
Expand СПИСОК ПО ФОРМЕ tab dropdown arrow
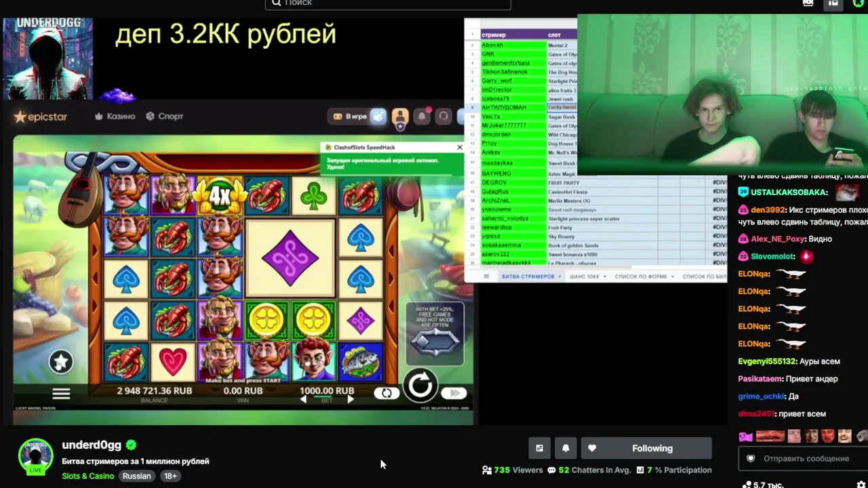[672, 277]
